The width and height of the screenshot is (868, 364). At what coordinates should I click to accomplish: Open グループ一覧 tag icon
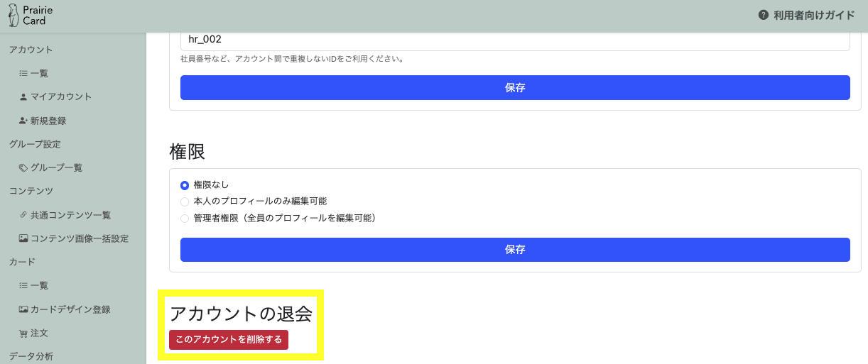pyautogui.click(x=23, y=167)
